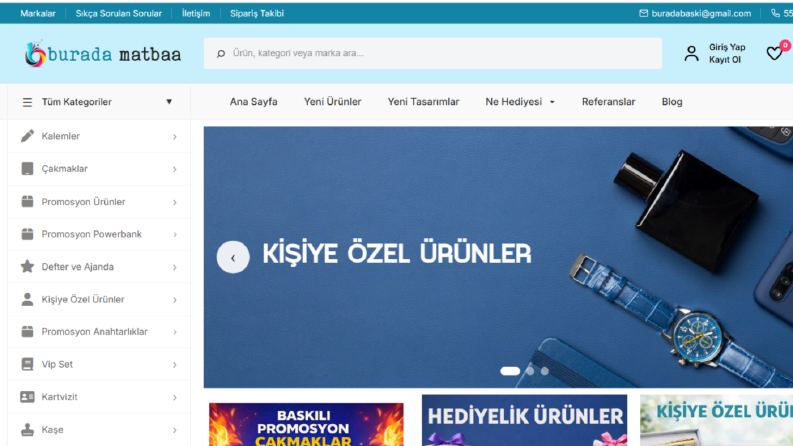Click the Tüm Kategoriler label
Viewport: 793px width, 446px height.
[x=76, y=102]
